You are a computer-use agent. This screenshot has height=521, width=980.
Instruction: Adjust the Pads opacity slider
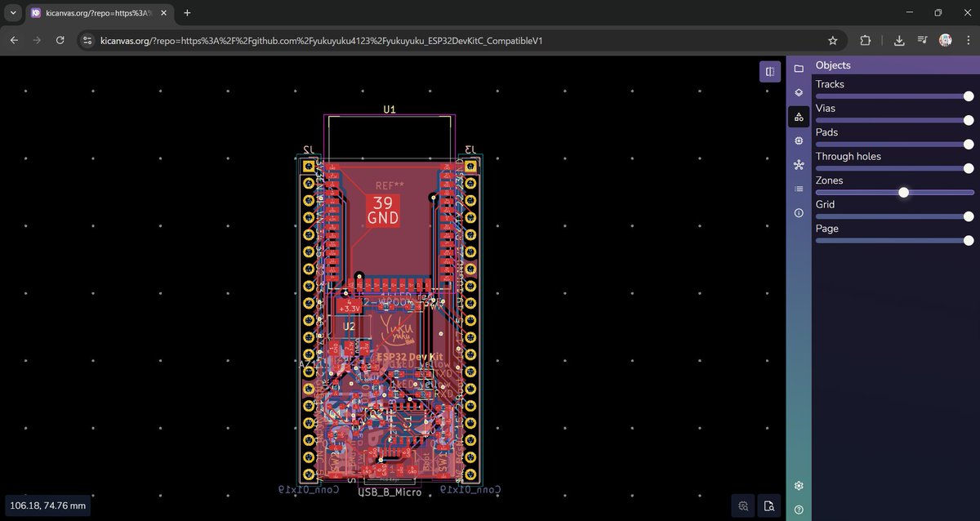click(894, 145)
